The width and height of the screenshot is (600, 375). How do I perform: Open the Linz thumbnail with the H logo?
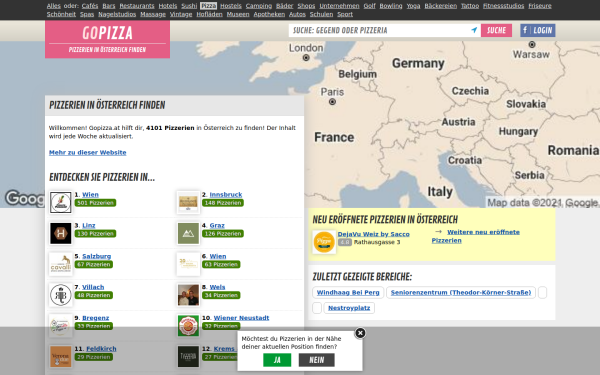click(60, 233)
